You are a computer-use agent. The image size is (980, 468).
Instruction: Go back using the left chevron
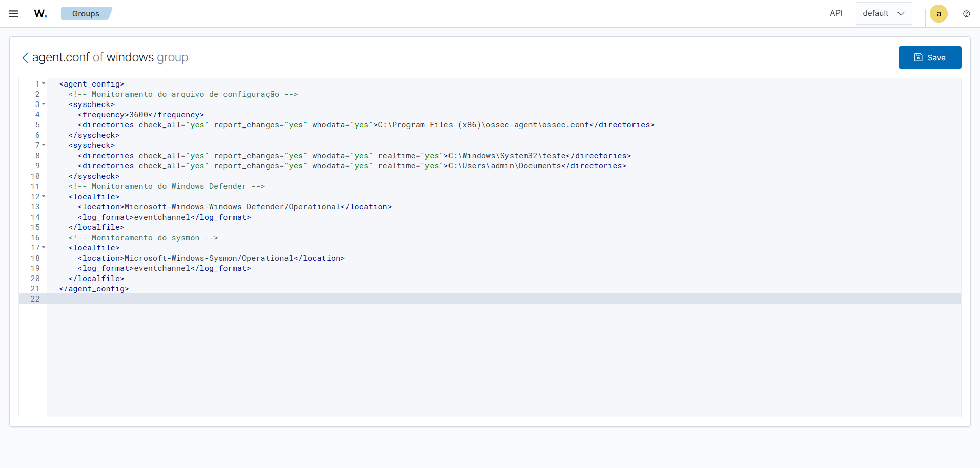[25, 58]
